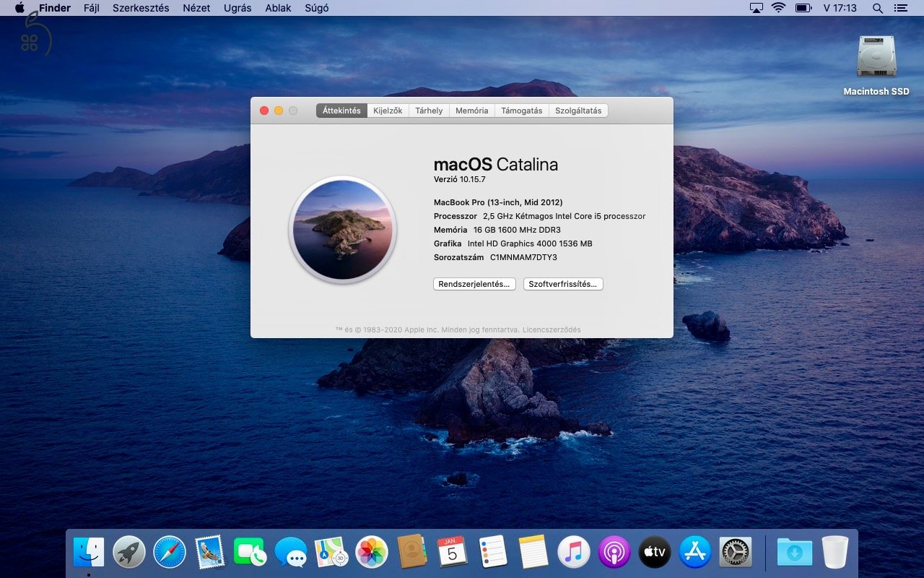Open Music app in Dock
924x578 pixels.
(x=574, y=553)
